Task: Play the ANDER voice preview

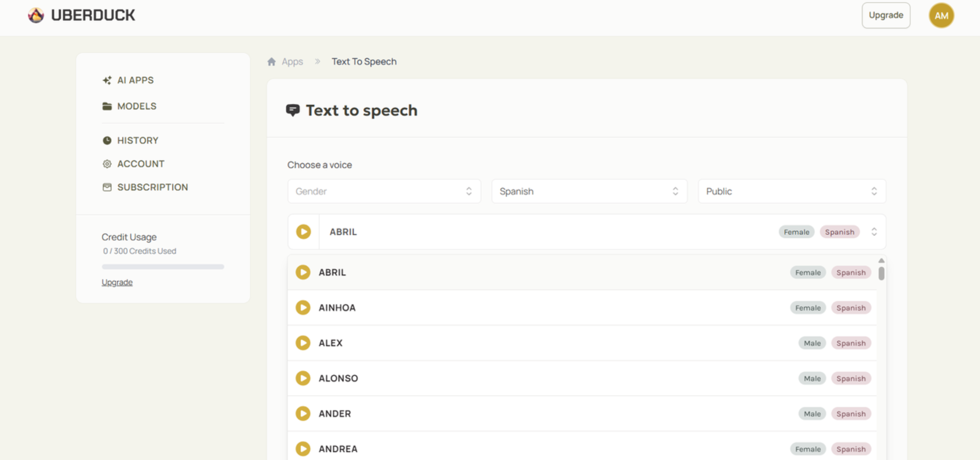Action: click(x=303, y=414)
